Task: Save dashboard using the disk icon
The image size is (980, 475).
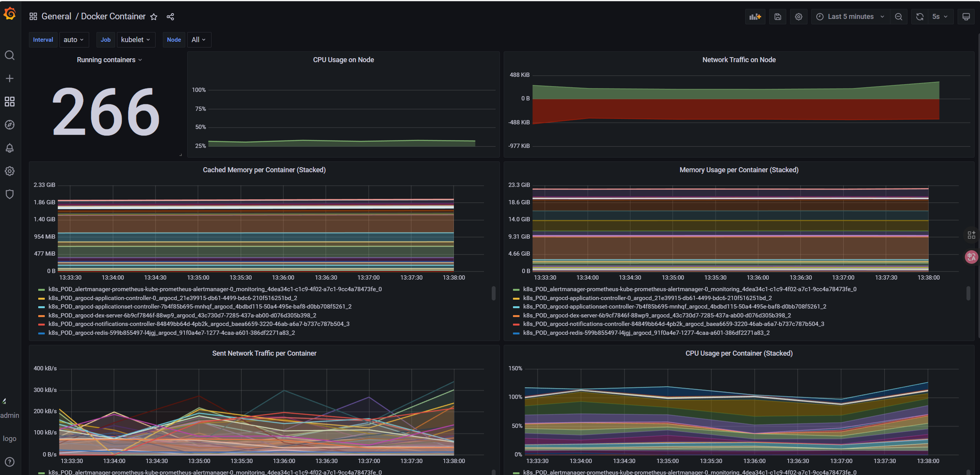Action: click(x=778, y=17)
